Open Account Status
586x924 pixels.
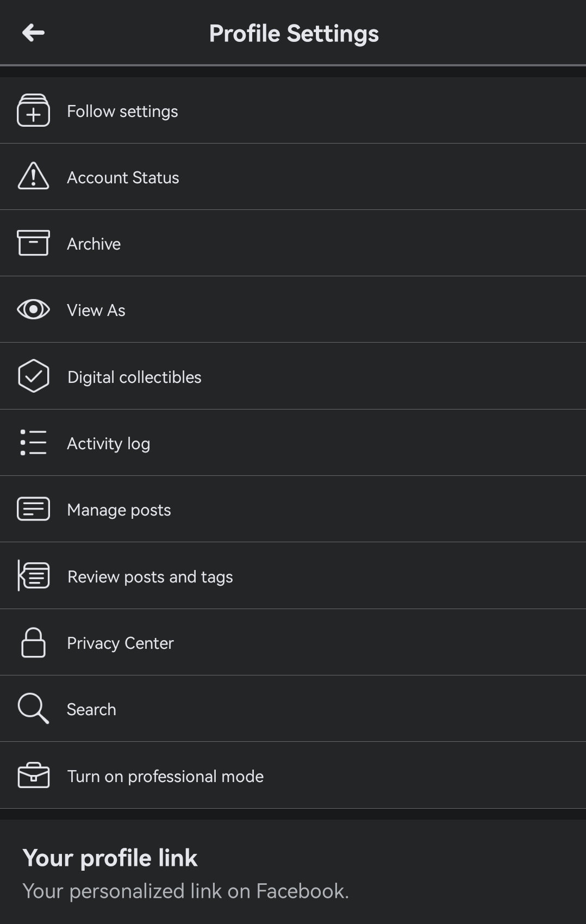[293, 177]
